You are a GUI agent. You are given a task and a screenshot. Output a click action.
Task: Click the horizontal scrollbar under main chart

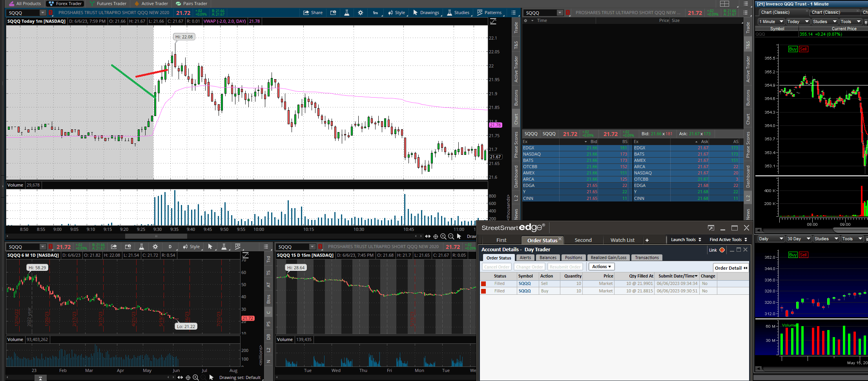(x=156, y=236)
